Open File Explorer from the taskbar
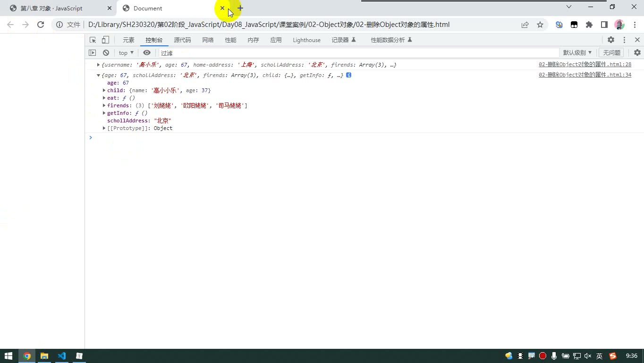 (44, 356)
